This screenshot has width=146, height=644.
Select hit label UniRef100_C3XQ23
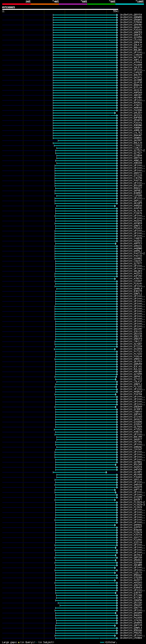131,145
